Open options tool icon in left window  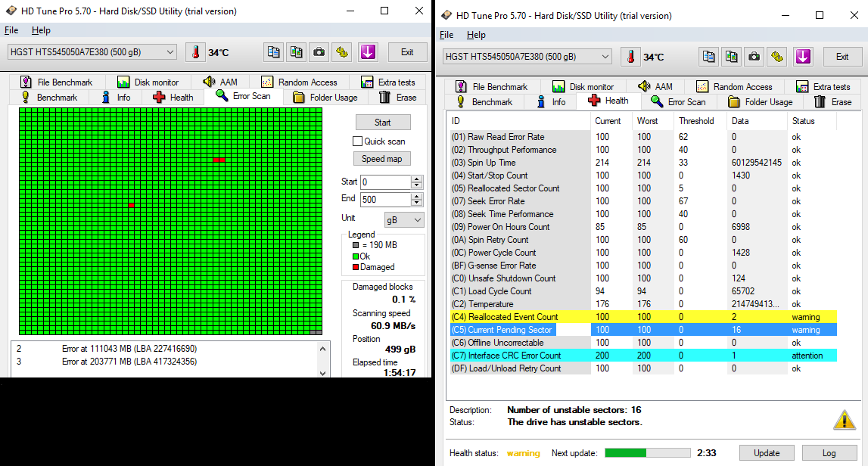(342, 52)
